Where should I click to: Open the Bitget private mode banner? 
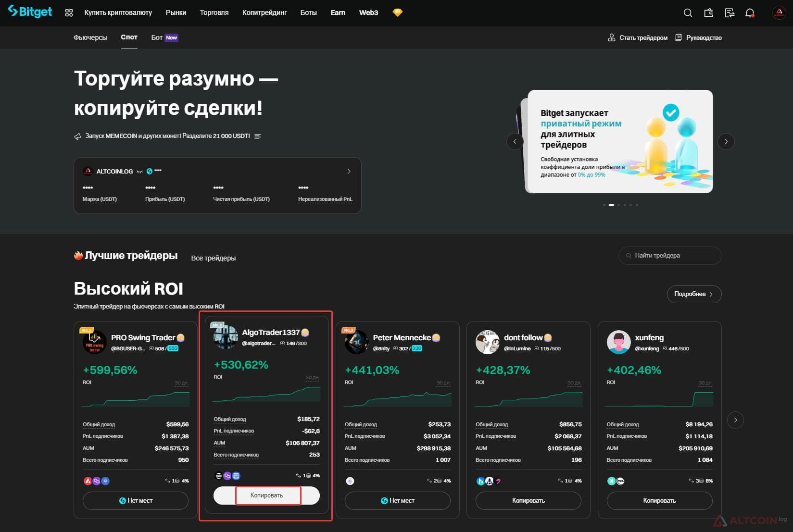[620, 141]
